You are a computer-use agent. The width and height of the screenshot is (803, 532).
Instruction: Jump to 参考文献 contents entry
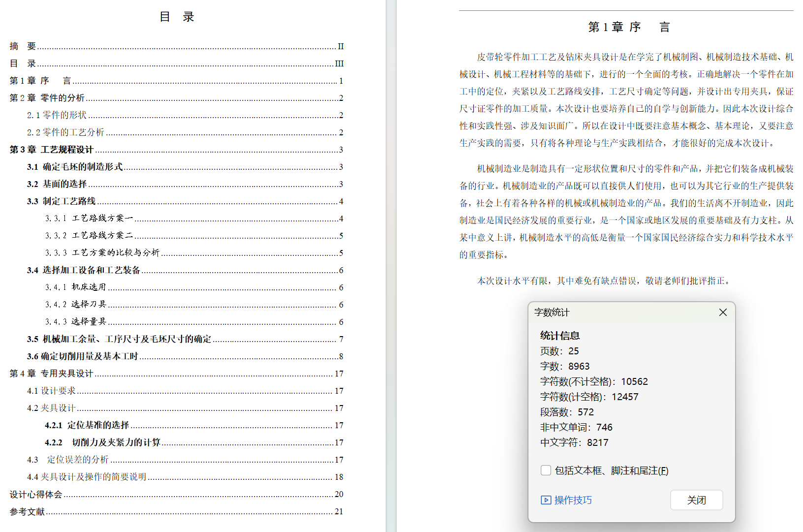click(x=28, y=511)
